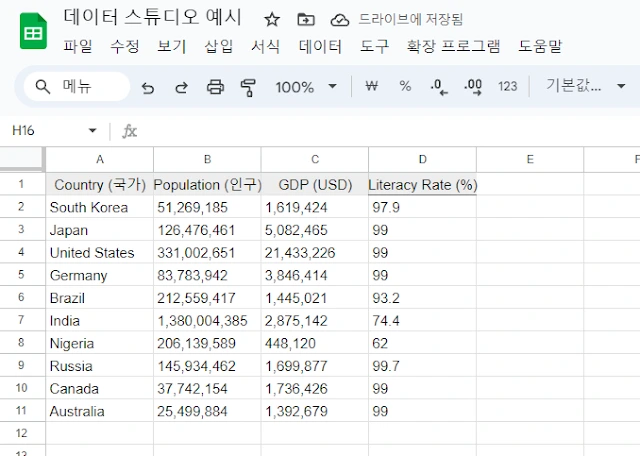
Task: Select the Nigeria cell
Action: pos(100,343)
